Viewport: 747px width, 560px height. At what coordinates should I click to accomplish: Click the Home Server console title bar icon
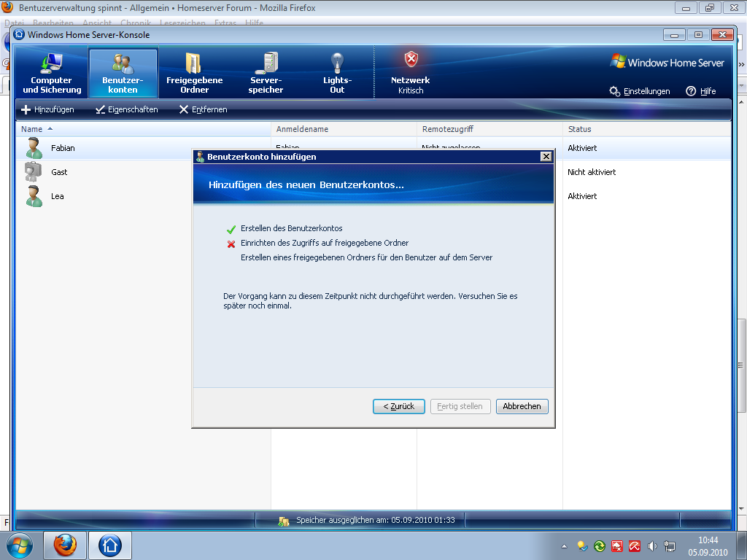[19, 34]
